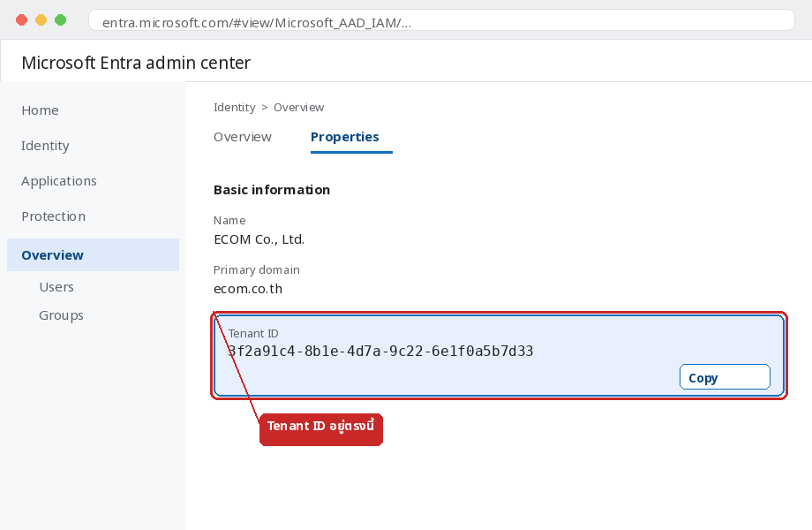The height and width of the screenshot is (530, 812).
Task: Click the Microsoft Entra admin center title
Action: point(136,63)
